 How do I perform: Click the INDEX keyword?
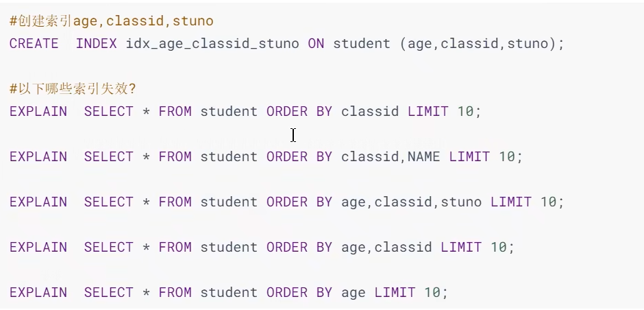tap(96, 43)
